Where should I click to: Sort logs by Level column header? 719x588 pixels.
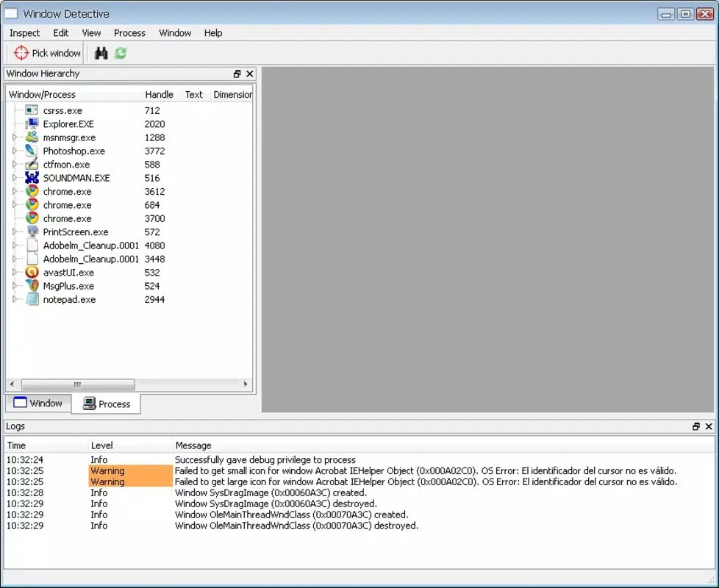(130, 445)
